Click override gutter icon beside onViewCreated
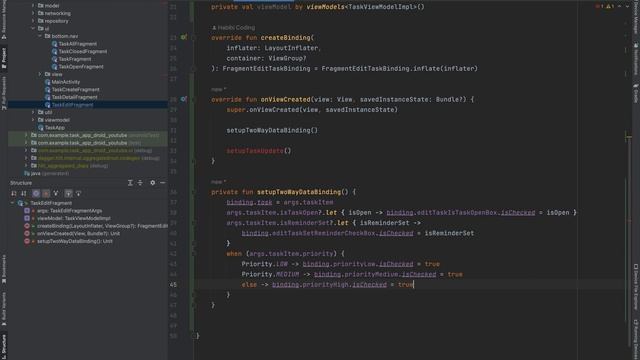The height and width of the screenshot is (360, 640). coord(184,99)
